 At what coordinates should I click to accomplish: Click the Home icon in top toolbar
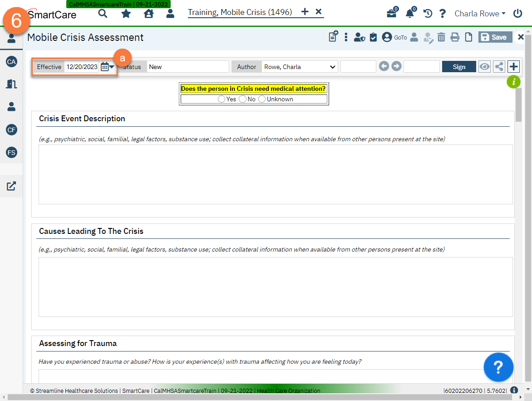point(148,14)
